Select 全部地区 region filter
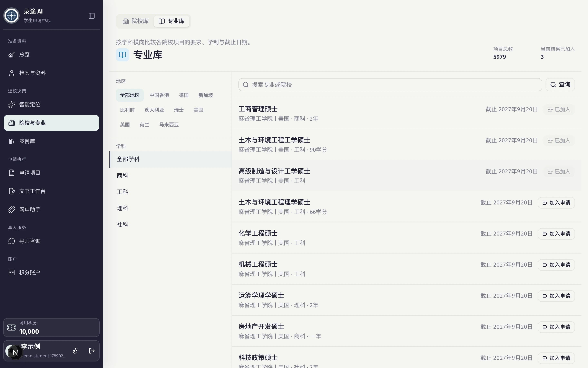Screen dimensions: 588x368 [130, 95]
